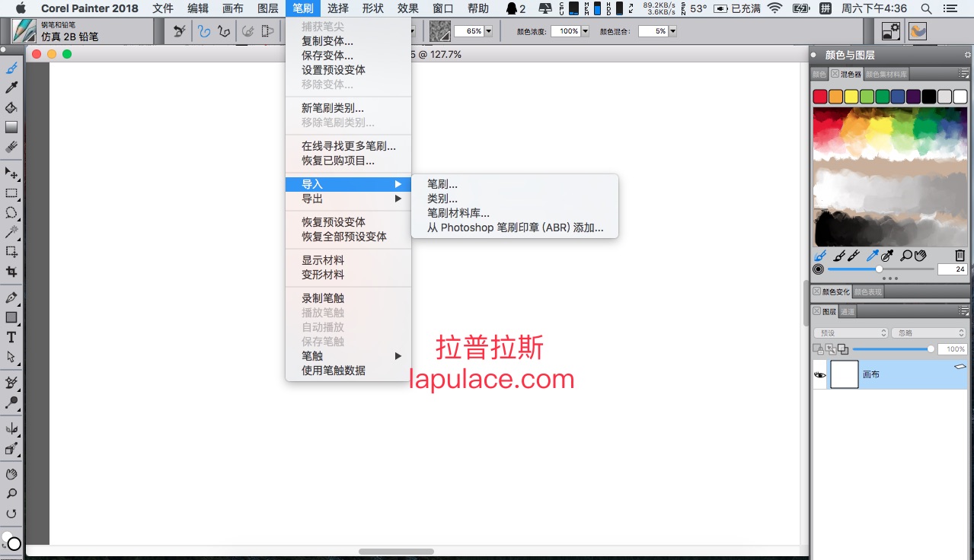This screenshot has width=974, height=560.
Task: Choose 笔刷材料库... from import submenu
Action: tap(458, 213)
